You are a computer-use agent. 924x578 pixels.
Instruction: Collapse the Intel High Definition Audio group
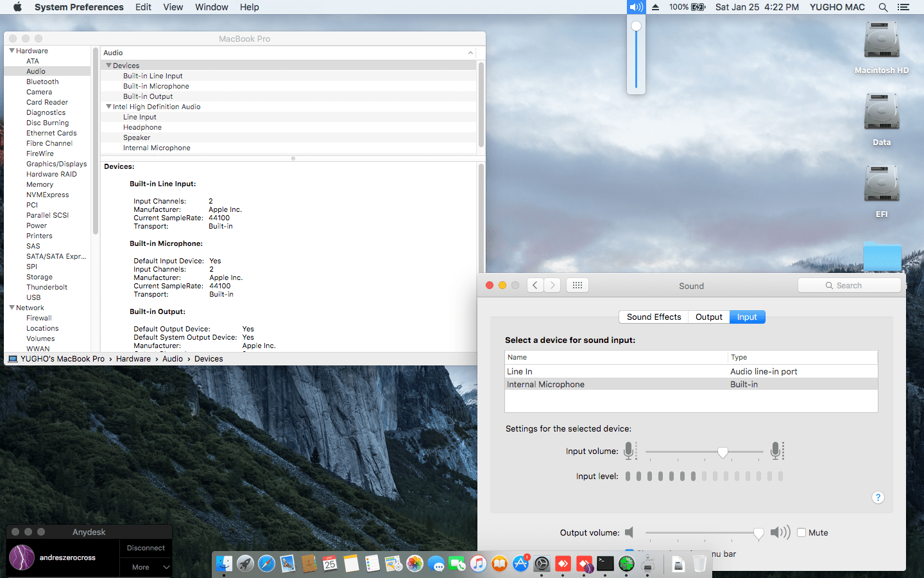(x=109, y=107)
